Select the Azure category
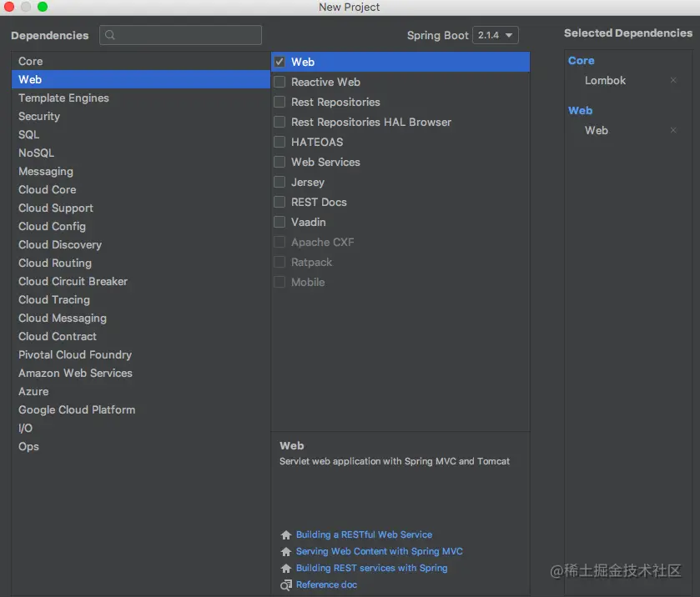The image size is (700, 597). tap(141, 391)
